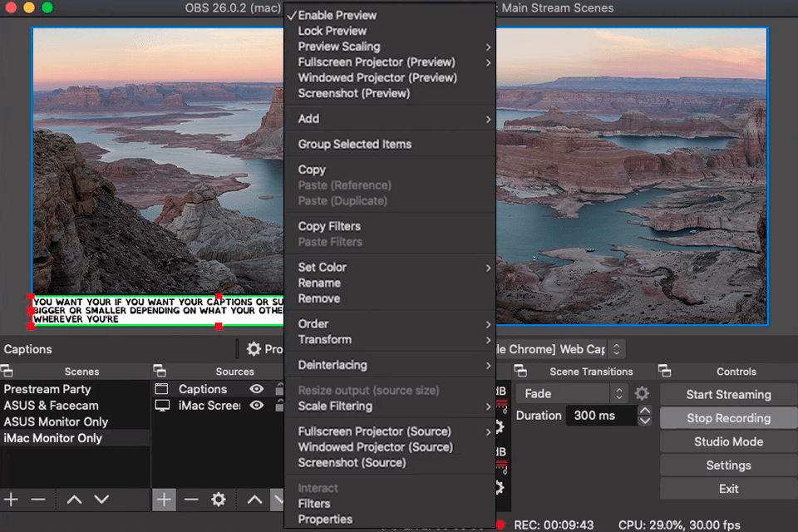This screenshot has width=798, height=532.
Task: Expand Set Color submenu
Action: [x=390, y=268]
